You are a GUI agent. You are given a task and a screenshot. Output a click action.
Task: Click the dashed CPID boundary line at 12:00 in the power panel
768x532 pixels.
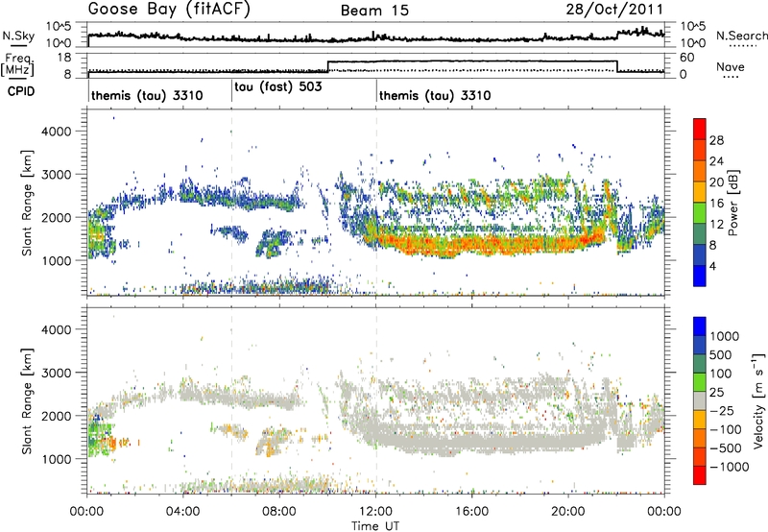(376, 202)
